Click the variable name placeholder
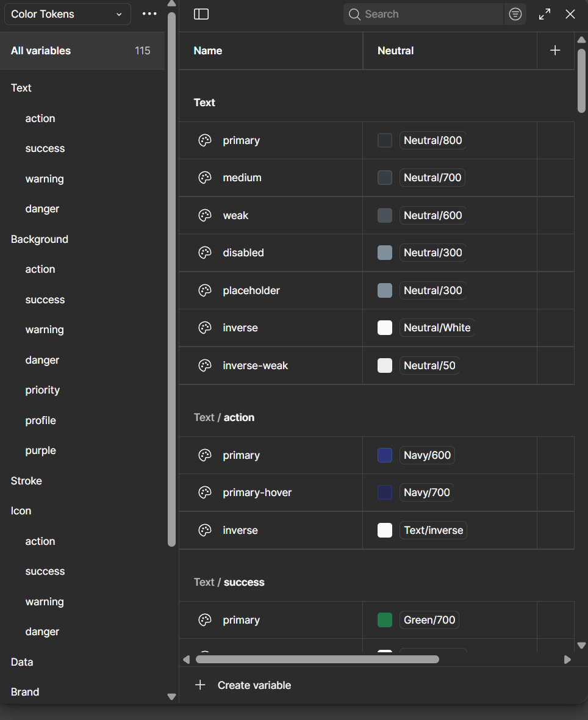588x720 pixels. point(251,290)
